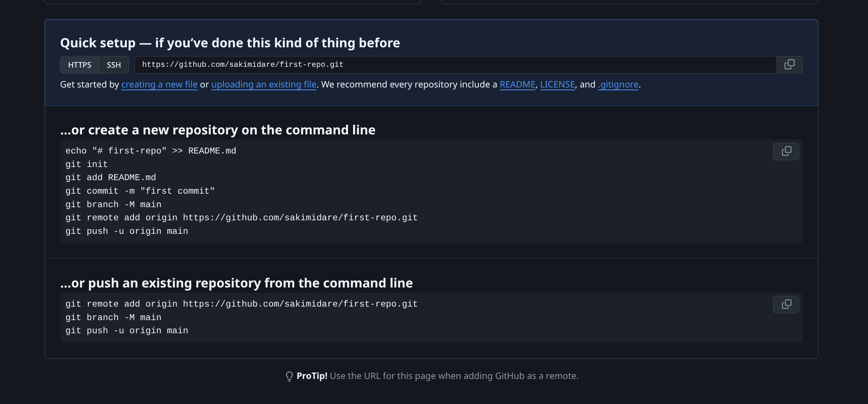The image size is (868, 404).
Task: Click the ProTip lightbulb icon
Action: pyautogui.click(x=289, y=376)
